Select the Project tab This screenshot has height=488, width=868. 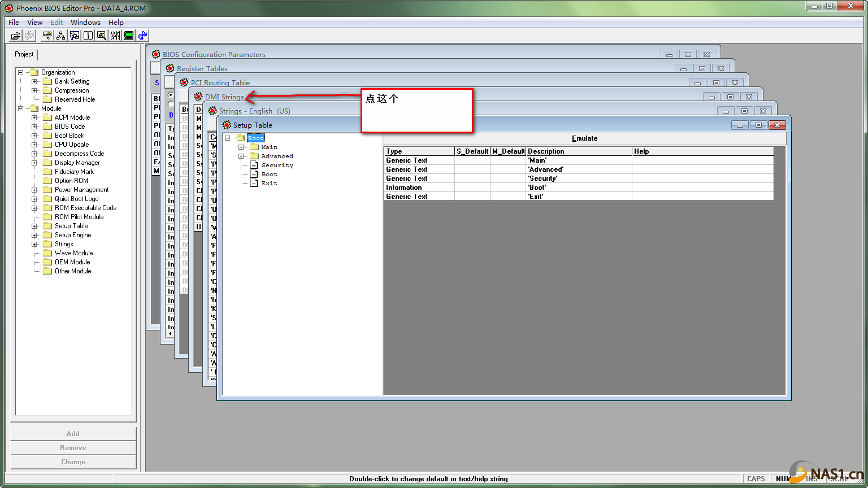click(24, 54)
